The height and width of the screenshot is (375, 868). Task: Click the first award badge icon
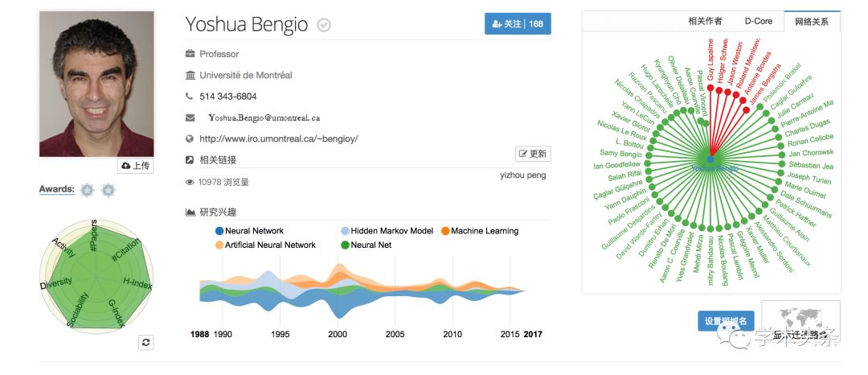88,190
